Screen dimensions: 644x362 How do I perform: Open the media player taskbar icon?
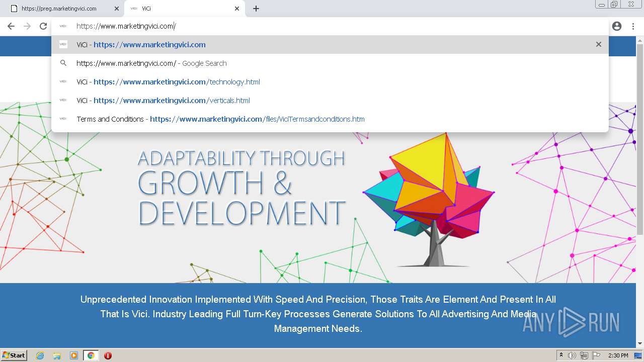coord(74,355)
